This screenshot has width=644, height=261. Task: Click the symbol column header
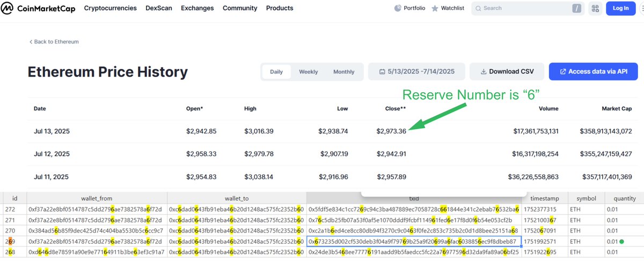pyautogui.click(x=587, y=198)
